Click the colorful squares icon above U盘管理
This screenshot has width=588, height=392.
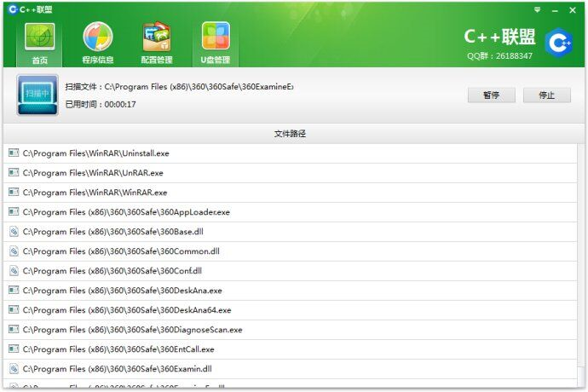(x=216, y=37)
